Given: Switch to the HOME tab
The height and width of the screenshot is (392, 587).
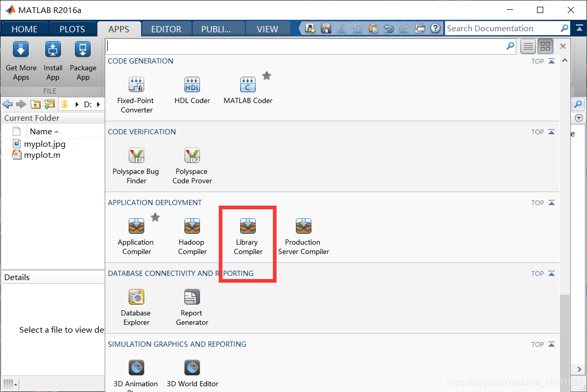Looking at the screenshot, I should tap(24, 29).
